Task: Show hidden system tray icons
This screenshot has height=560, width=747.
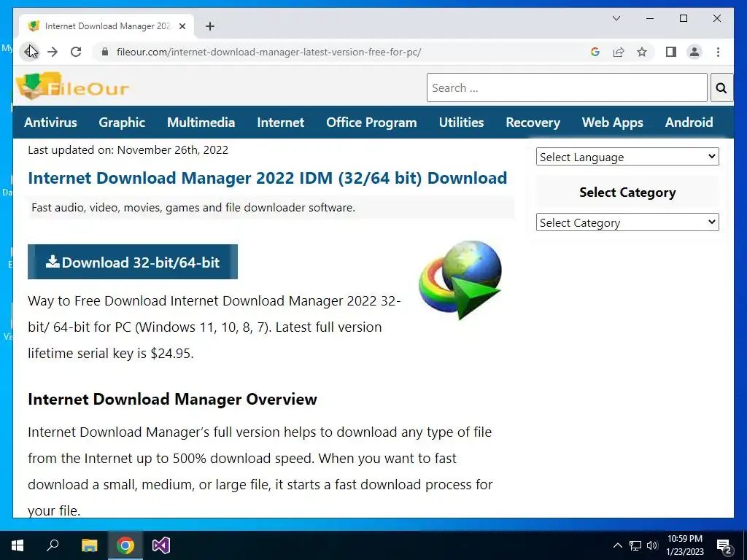Action: tap(617, 545)
